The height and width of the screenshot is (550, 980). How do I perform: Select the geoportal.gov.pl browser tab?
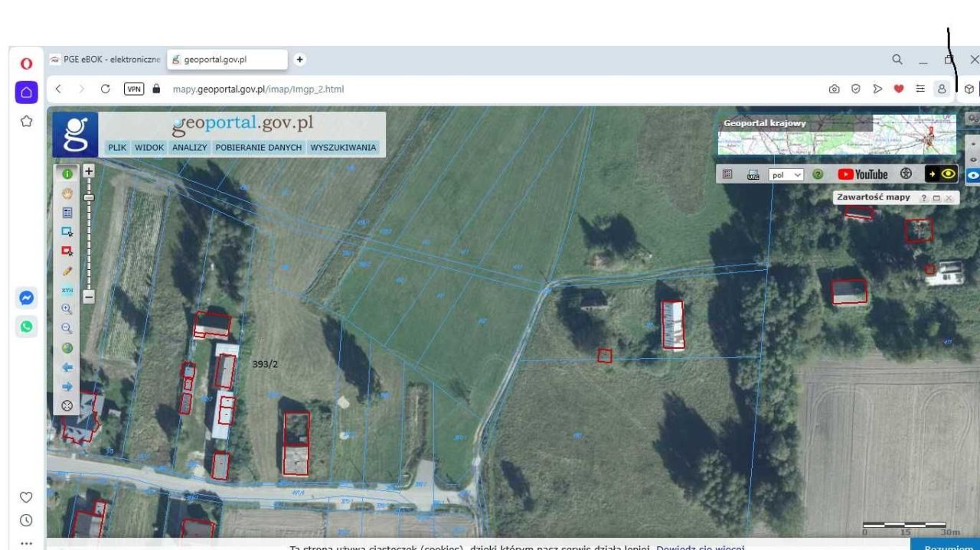point(227,60)
